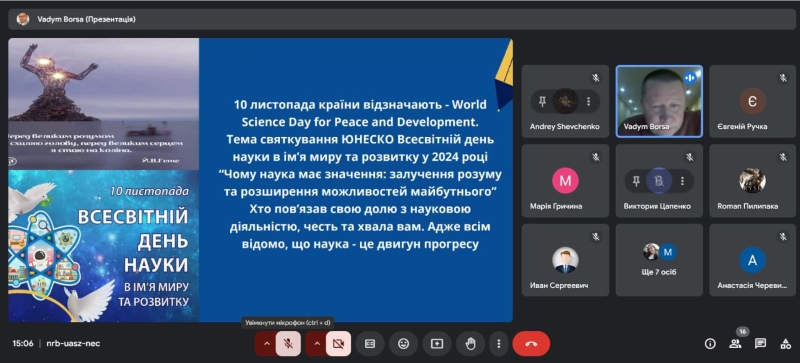
Task: Open the chat panel icon
Action: pyautogui.click(x=760, y=344)
